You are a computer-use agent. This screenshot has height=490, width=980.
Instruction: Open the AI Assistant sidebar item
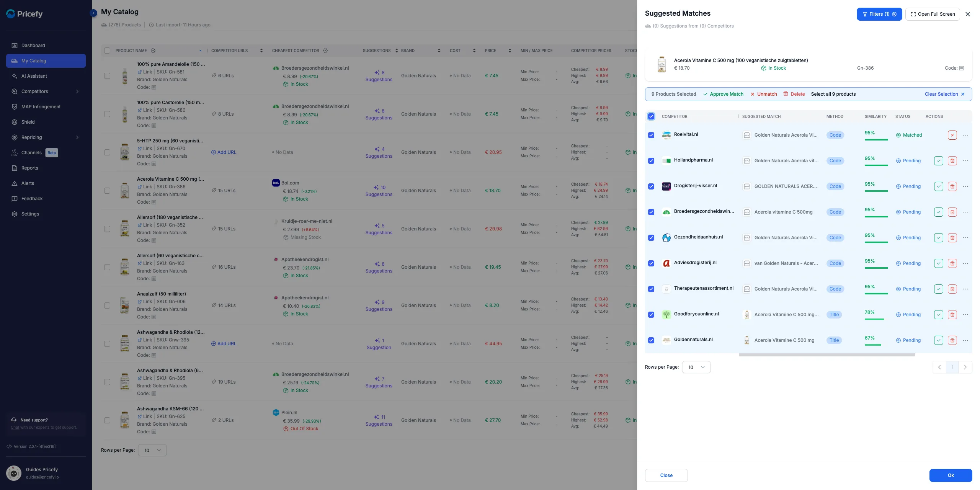pos(46,76)
